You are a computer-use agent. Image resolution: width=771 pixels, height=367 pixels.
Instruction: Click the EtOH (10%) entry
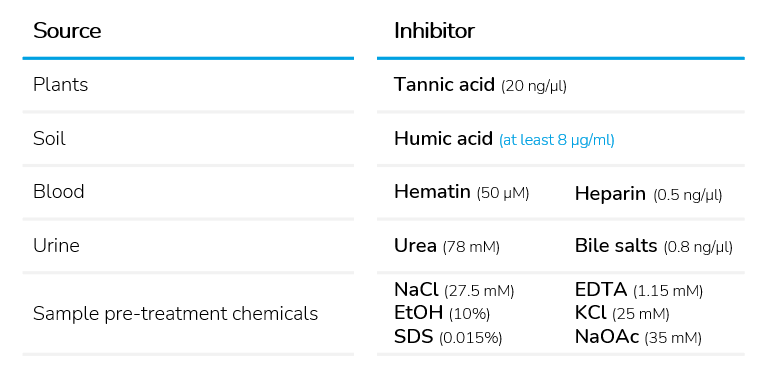(442, 313)
